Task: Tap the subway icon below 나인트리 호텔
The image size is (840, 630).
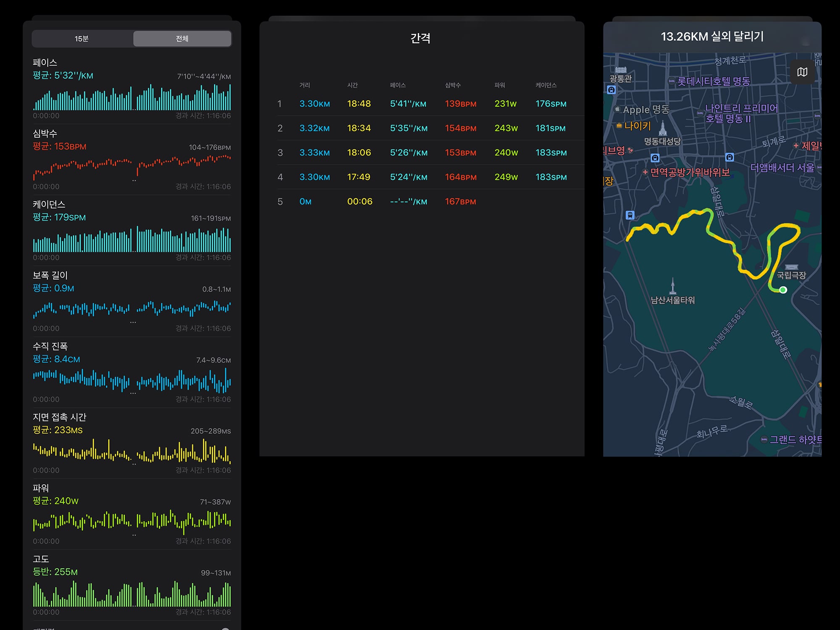Action: [730, 157]
